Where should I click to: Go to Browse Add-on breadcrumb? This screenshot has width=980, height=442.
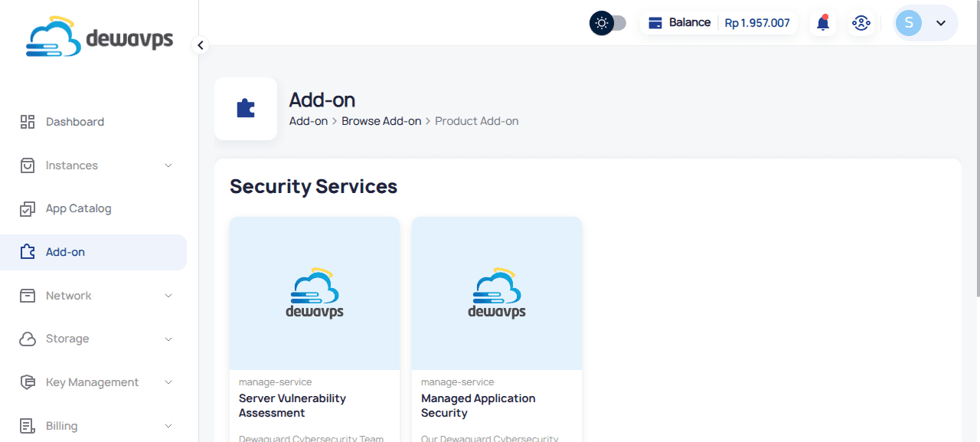(x=381, y=120)
